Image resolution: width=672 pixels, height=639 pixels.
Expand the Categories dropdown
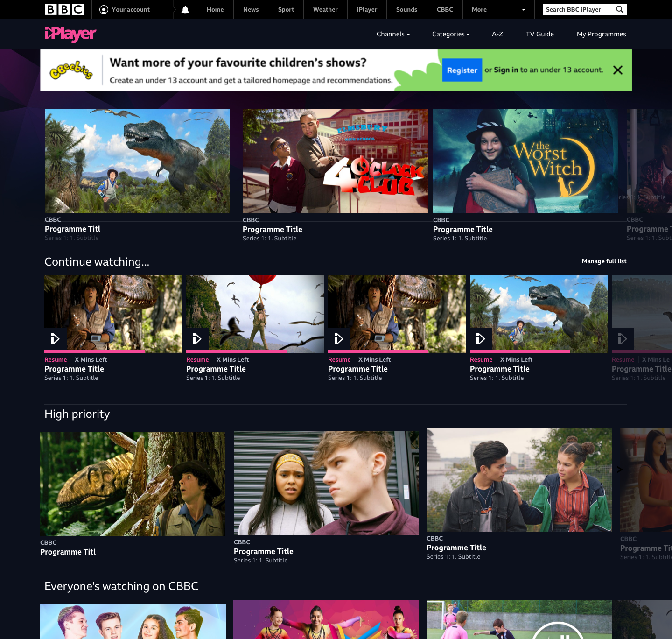tap(451, 34)
